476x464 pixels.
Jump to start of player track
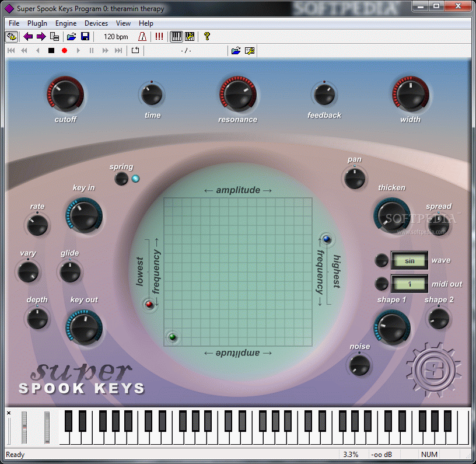(x=11, y=51)
